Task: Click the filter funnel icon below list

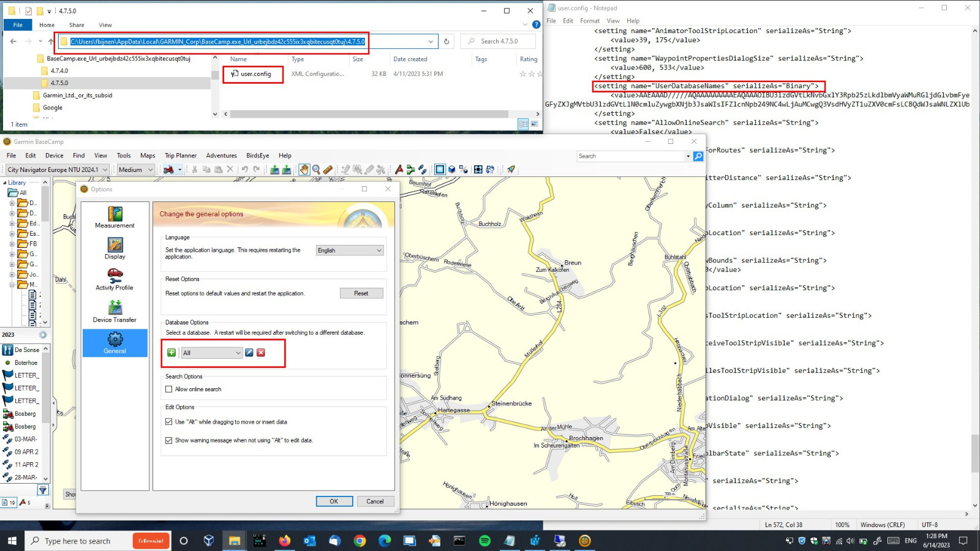Action: coord(43,490)
